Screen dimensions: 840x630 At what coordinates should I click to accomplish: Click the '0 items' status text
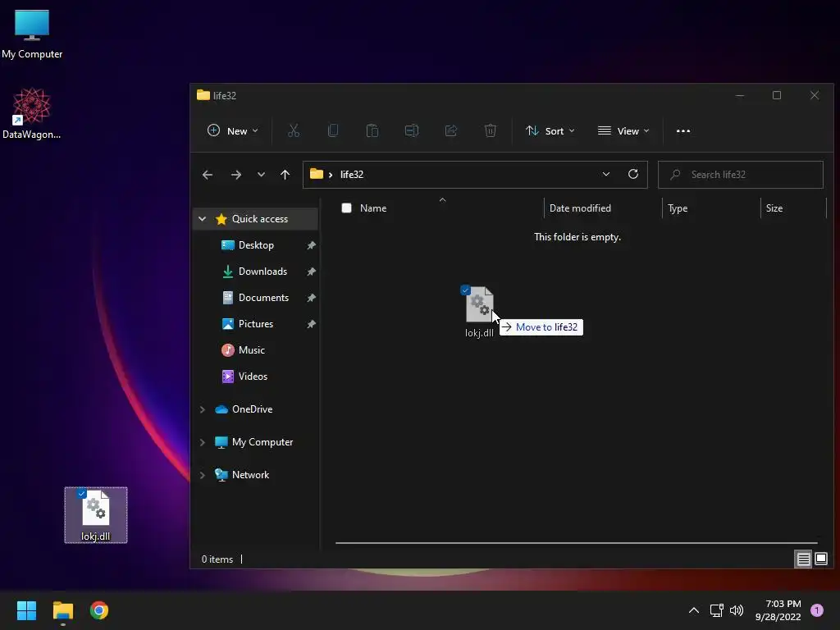click(217, 559)
